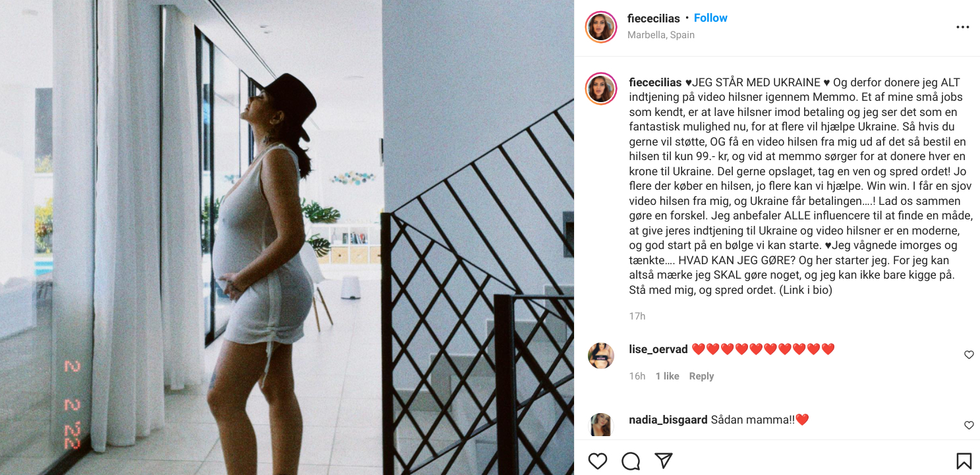Like the post with the heart icon

pos(597,461)
